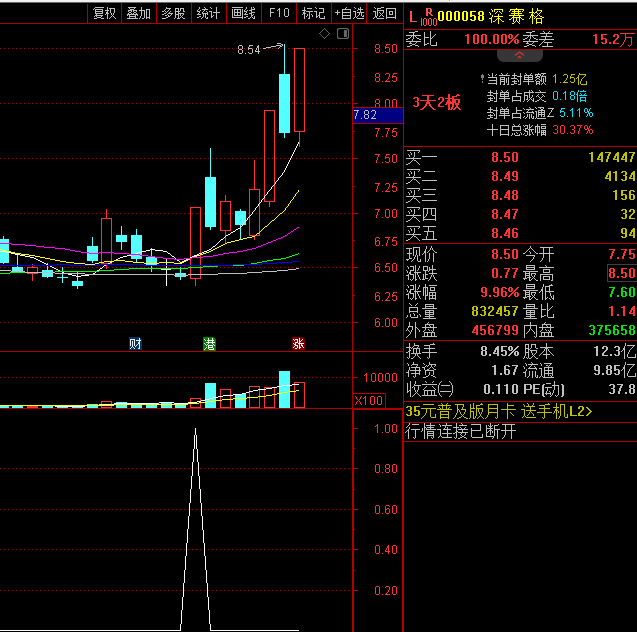
Task: Click the 7.82 price cursor label
Action: point(378,115)
